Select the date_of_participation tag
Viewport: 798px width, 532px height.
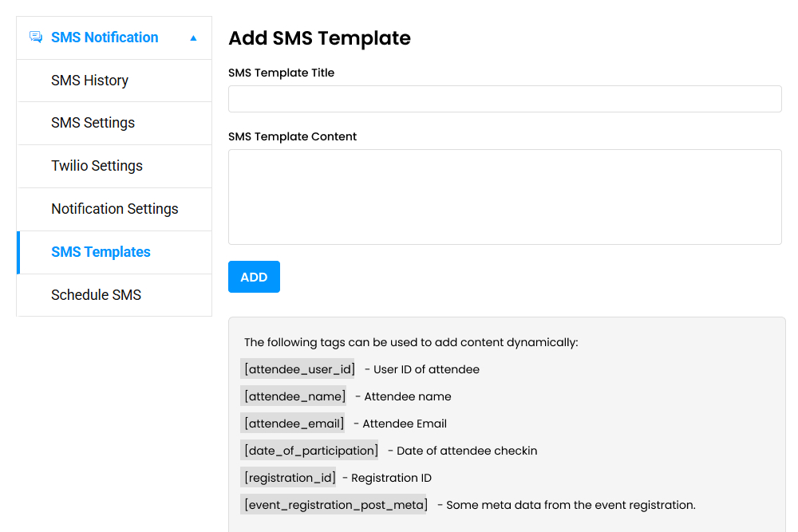pos(310,450)
